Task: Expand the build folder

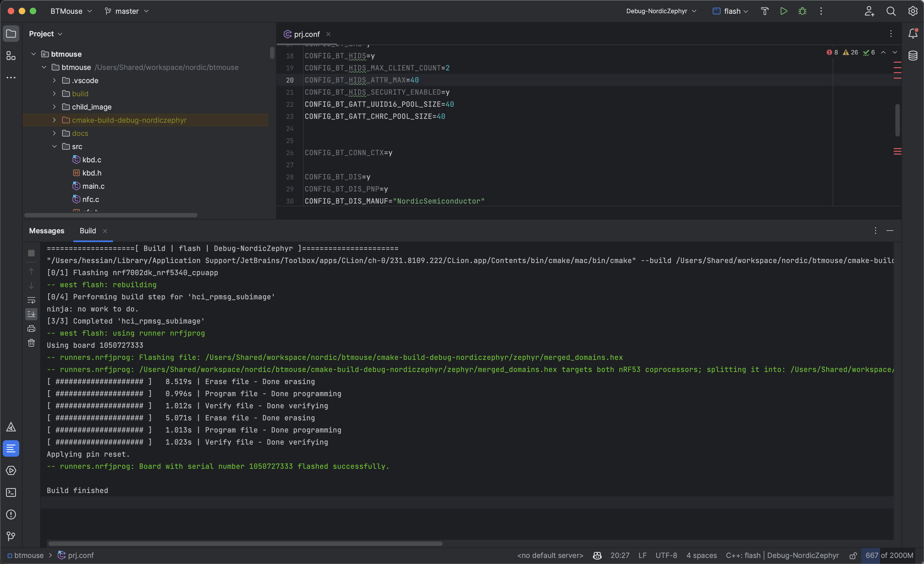Action: coord(54,94)
